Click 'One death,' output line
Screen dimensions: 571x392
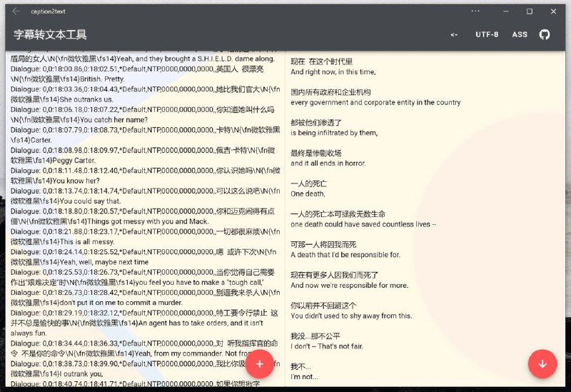(x=308, y=194)
